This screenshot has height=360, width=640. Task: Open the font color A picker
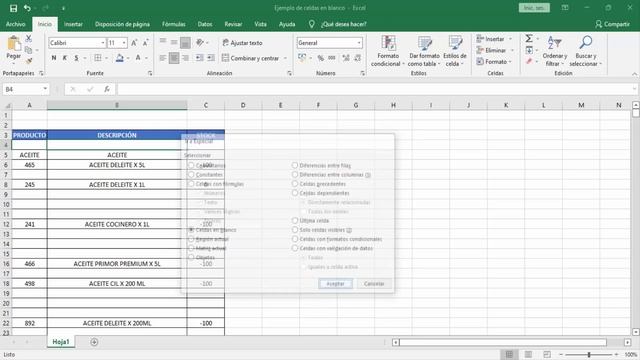pyautogui.click(x=138, y=58)
